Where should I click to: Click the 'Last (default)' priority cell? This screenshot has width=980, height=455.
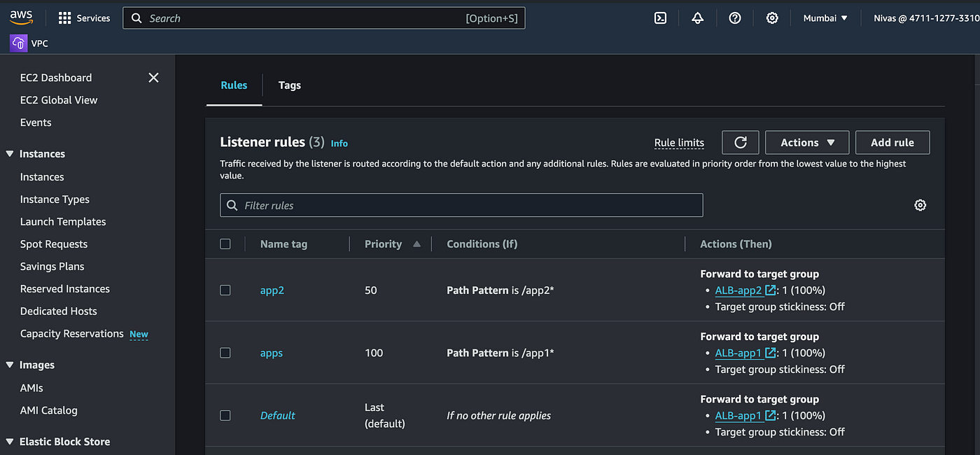pos(385,415)
